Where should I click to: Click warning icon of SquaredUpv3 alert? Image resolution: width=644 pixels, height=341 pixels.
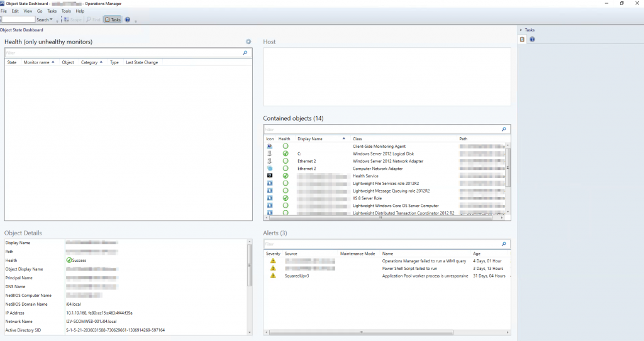pos(273,276)
